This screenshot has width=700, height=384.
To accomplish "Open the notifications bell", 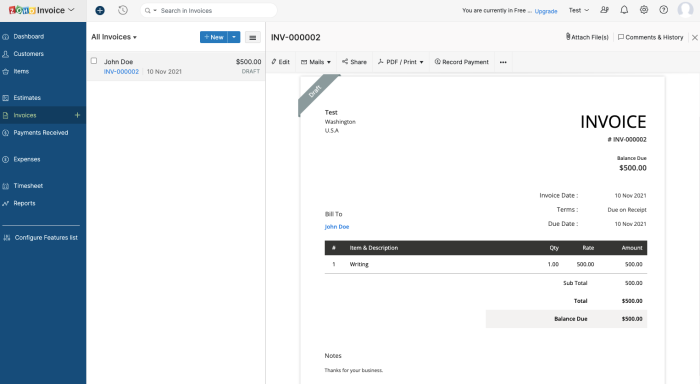I will (x=624, y=10).
